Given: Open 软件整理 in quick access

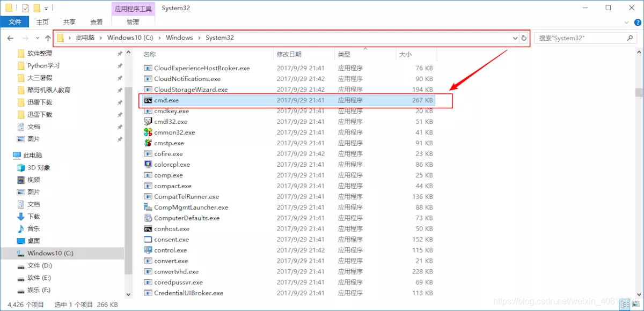Looking at the screenshot, I should coord(40,53).
